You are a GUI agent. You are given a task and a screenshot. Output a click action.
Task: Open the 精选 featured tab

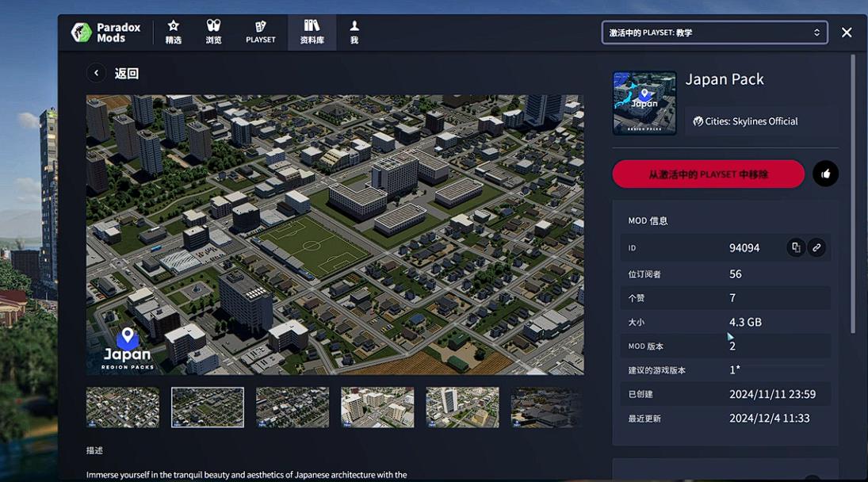click(x=173, y=32)
